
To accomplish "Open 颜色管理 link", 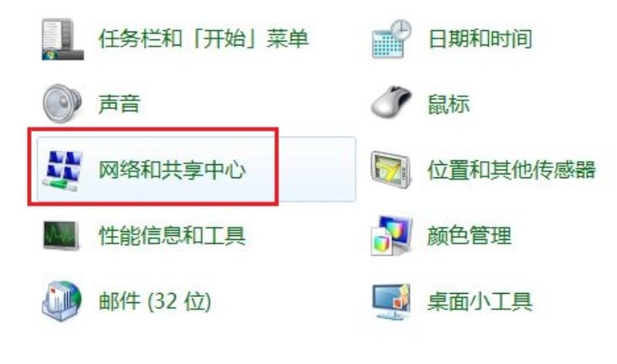I will (469, 235).
